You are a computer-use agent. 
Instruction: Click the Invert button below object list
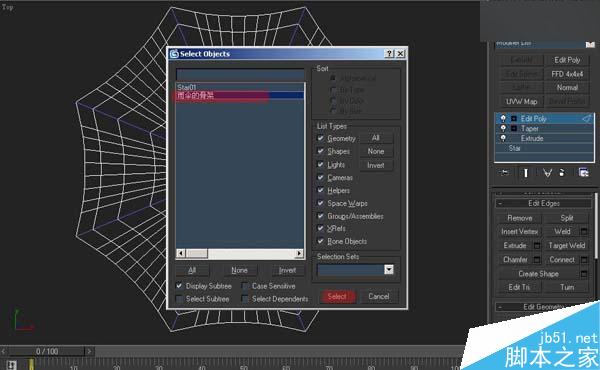click(287, 270)
